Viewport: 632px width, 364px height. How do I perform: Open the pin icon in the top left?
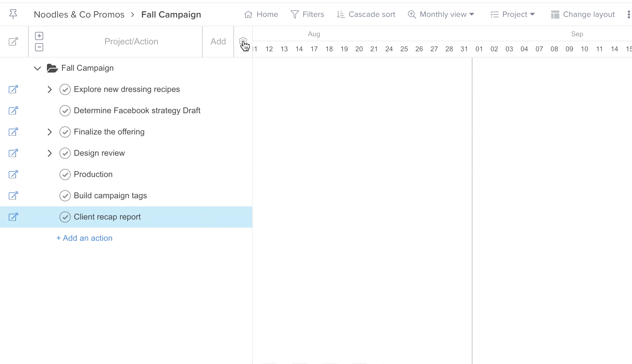pos(13,14)
